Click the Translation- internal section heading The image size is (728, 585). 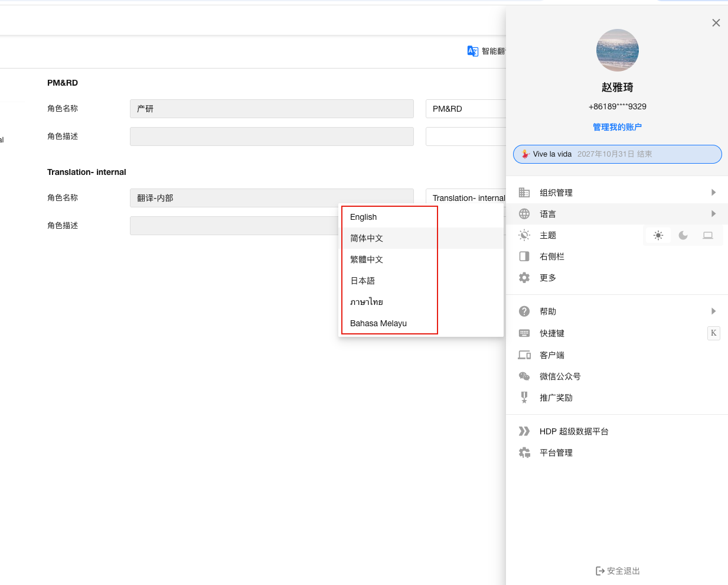click(87, 172)
